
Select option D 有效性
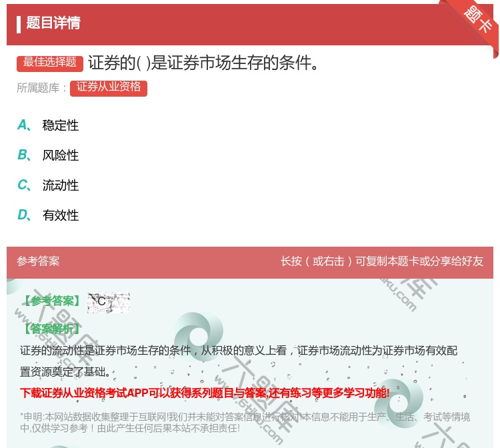[x=48, y=215]
